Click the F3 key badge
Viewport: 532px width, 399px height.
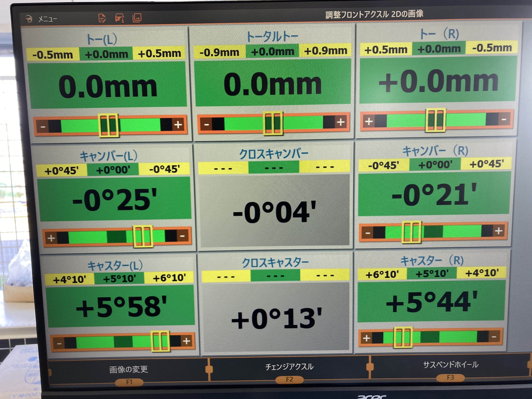tap(450, 377)
